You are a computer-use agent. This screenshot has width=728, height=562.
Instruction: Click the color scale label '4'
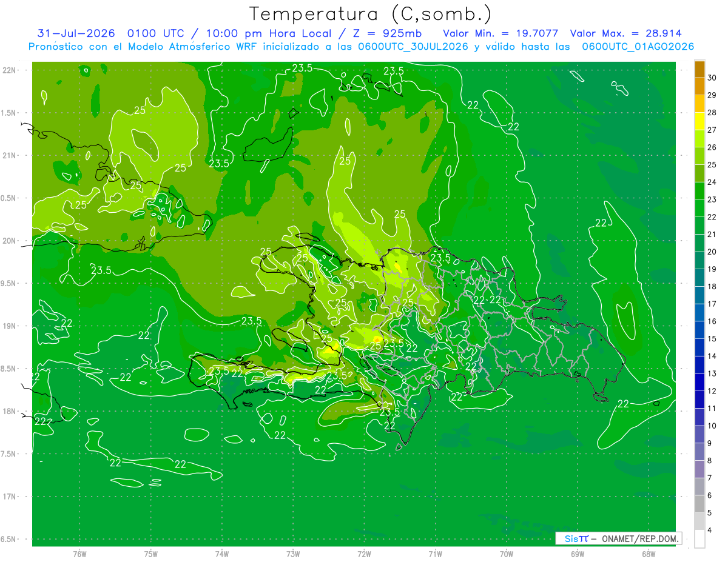(710, 530)
